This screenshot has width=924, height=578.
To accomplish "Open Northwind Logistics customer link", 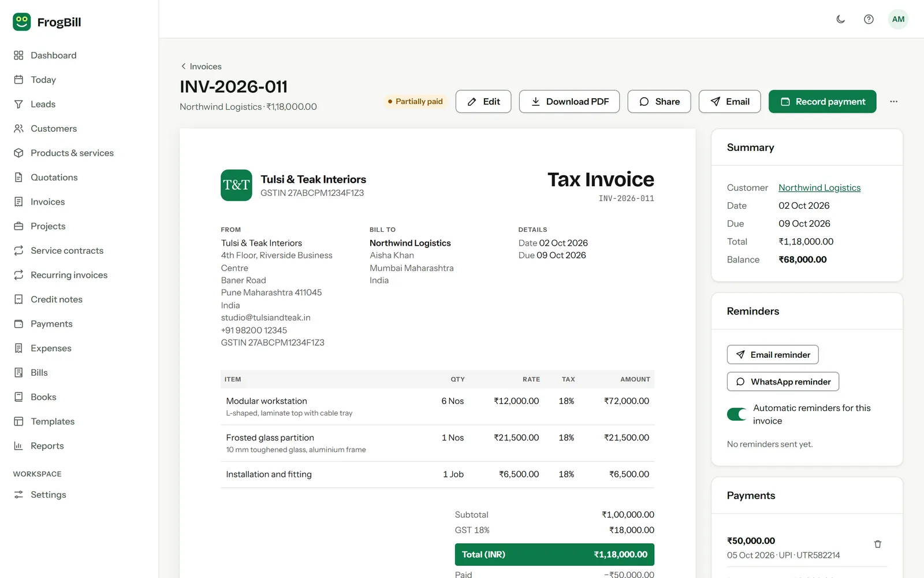I will point(819,188).
